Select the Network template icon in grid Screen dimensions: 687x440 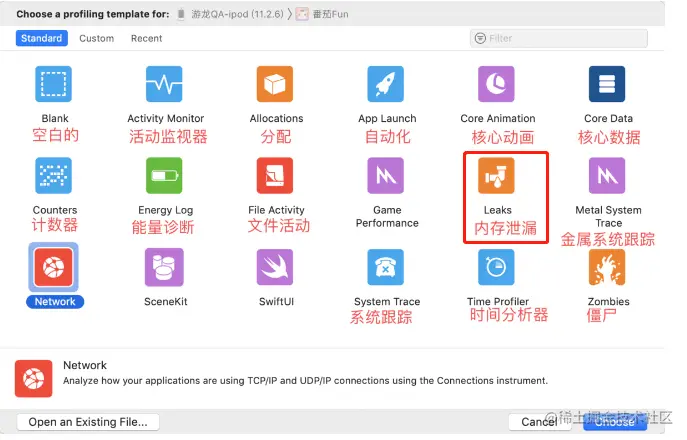pos(53,267)
